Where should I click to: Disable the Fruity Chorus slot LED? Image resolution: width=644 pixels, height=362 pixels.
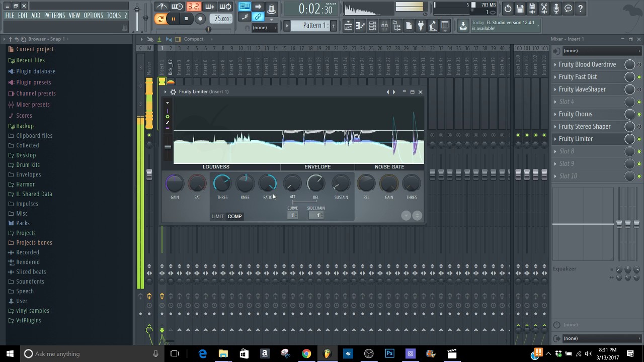tap(639, 114)
